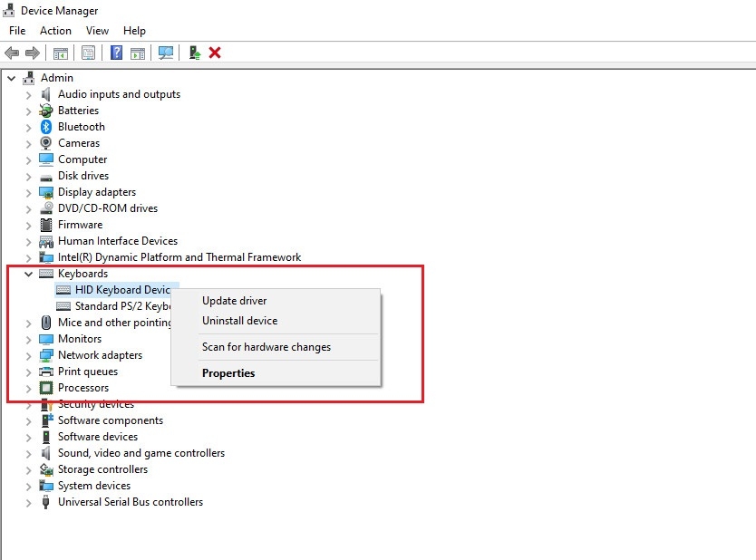Expand the Bluetooth category arrow
The width and height of the screenshot is (756, 560).
[28, 128]
